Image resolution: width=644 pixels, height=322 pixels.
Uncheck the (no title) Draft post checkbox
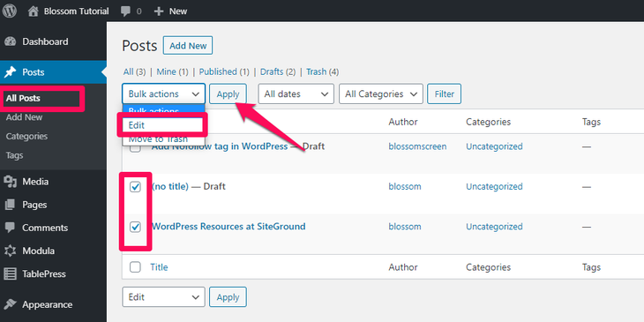click(x=135, y=187)
